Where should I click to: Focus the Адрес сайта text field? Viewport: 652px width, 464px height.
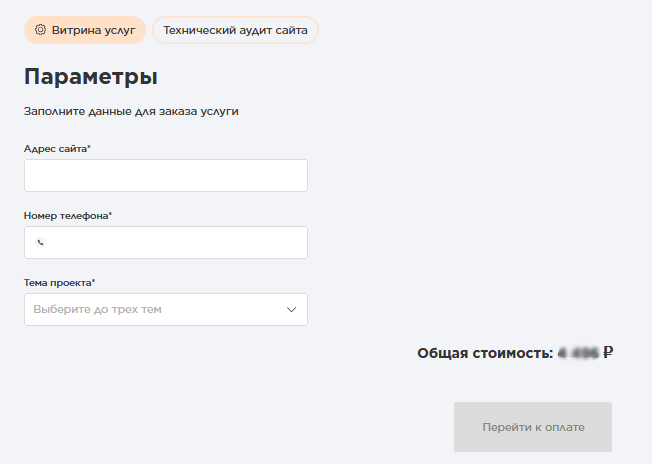(165, 176)
